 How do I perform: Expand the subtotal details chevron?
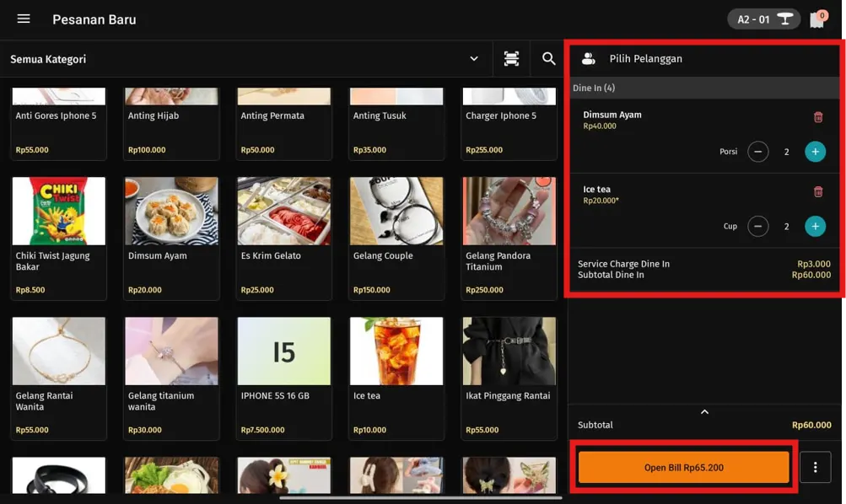[704, 412]
